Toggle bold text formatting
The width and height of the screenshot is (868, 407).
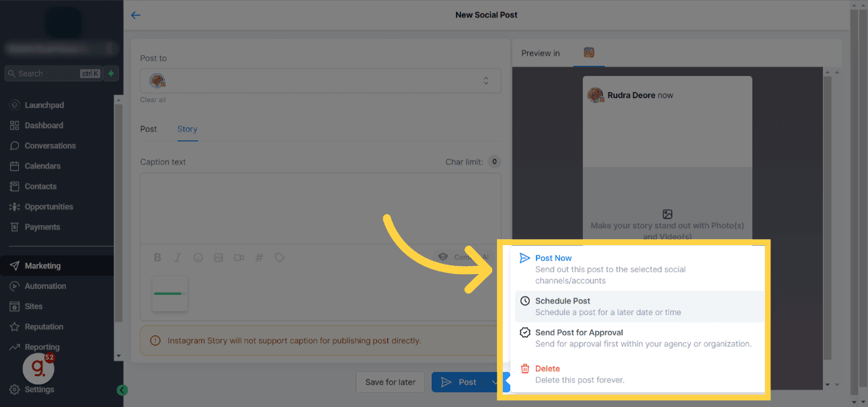pyautogui.click(x=157, y=257)
